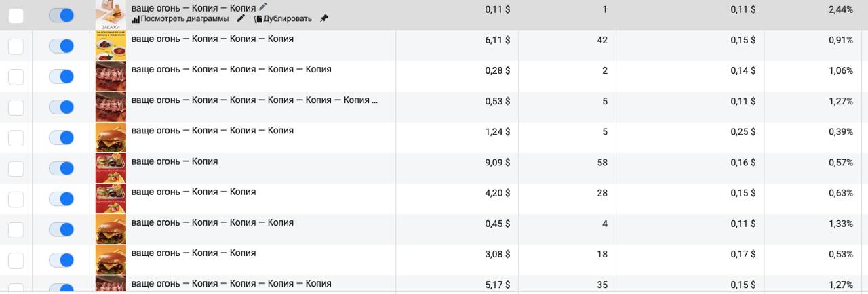Turn off the toggle for the 6,11 $ ad
This screenshot has width=868, height=294.
point(62,46)
